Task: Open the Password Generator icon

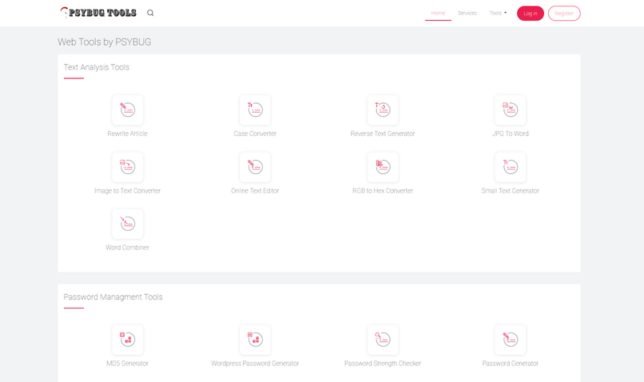Action: [511, 340]
